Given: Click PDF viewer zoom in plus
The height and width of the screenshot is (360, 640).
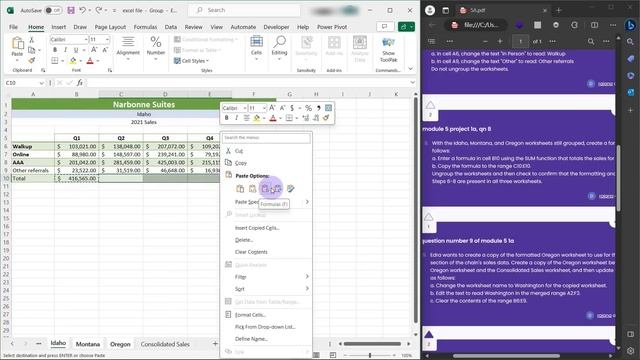Looking at the screenshot, I should click(x=500, y=41).
